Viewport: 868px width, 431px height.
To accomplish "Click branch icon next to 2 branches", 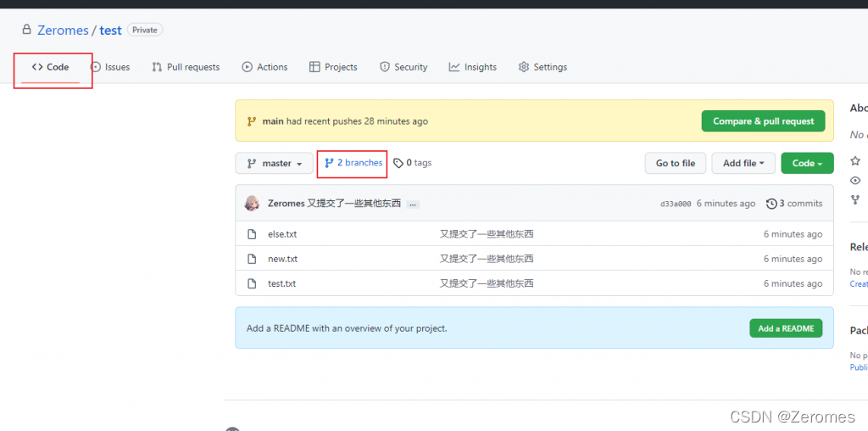I will pos(330,163).
